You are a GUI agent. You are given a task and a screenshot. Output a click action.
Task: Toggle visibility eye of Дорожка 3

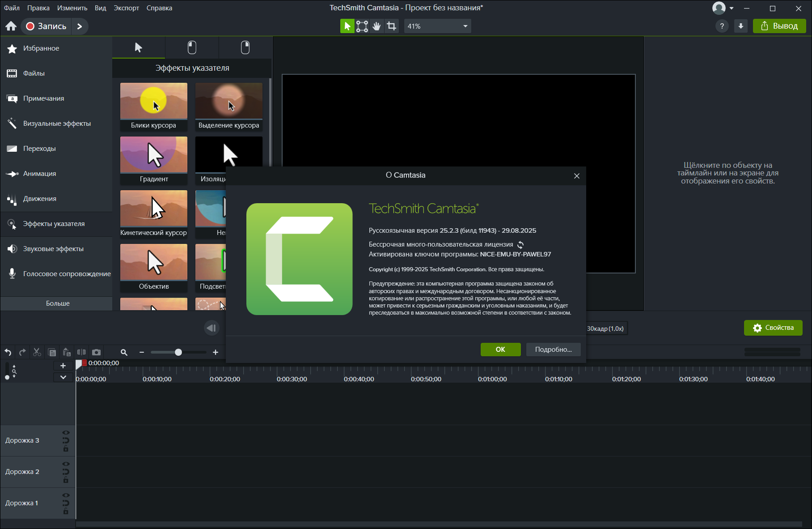point(66,433)
